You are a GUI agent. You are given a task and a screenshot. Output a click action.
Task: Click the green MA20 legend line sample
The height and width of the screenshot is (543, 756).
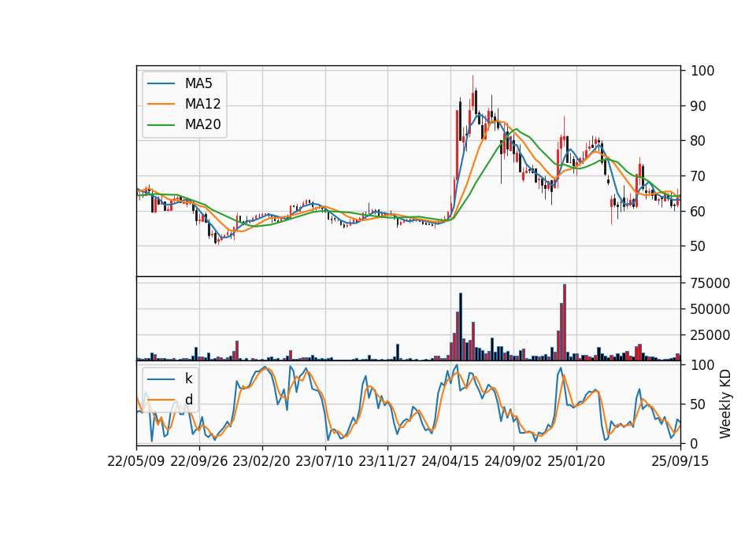click(161, 125)
